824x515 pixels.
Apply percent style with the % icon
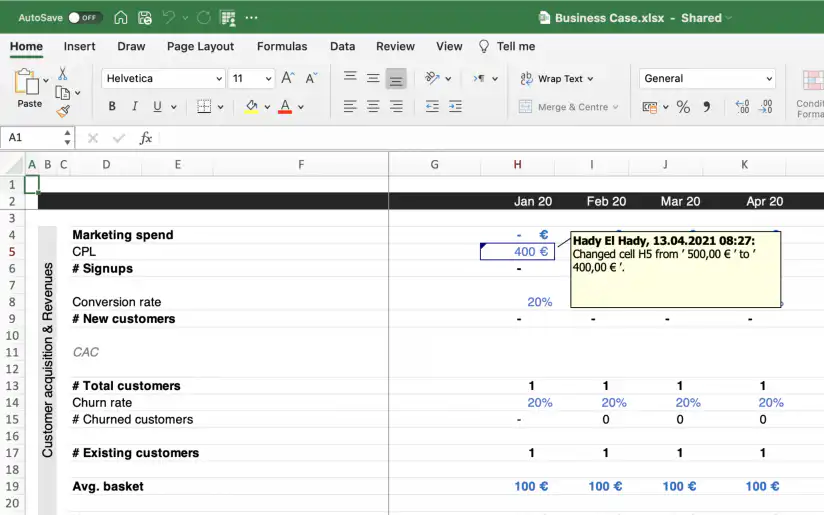tap(683, 107)
